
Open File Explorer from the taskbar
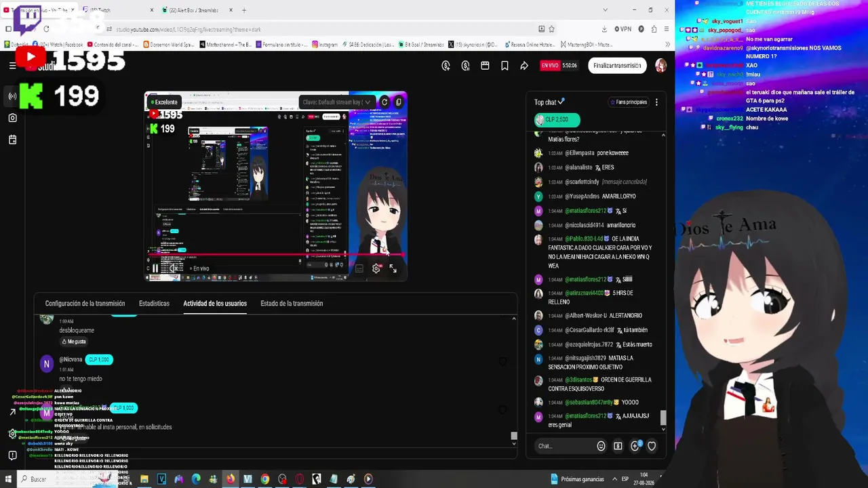point(144,479)
